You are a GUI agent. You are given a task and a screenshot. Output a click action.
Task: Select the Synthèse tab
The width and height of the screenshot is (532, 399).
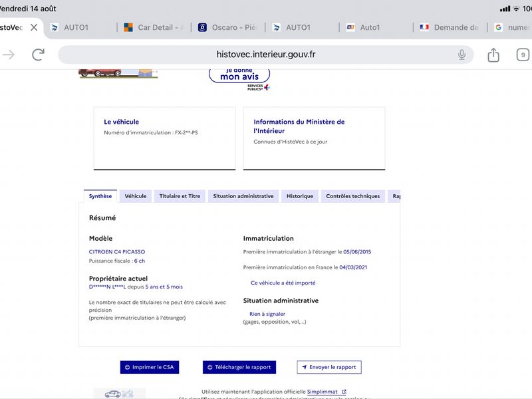[100, 196]
